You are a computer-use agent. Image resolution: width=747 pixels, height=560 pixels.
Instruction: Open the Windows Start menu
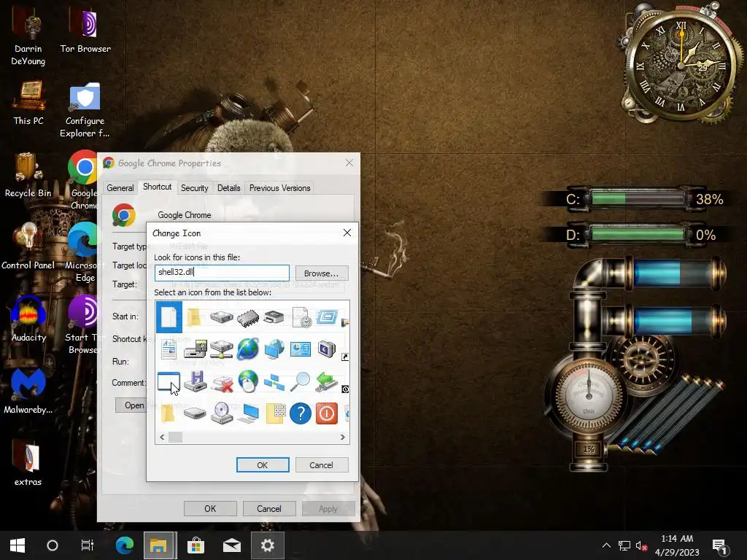pos(18,545)
